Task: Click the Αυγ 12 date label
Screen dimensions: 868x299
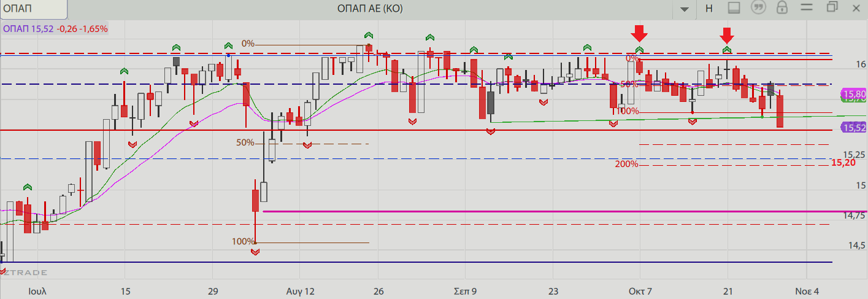Action: click(x=301, y=291)
